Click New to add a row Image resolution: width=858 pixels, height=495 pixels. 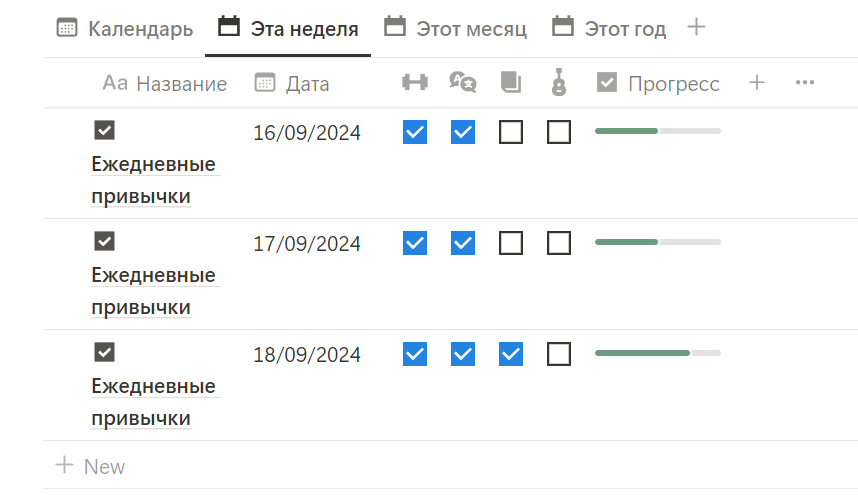(91, 466)
